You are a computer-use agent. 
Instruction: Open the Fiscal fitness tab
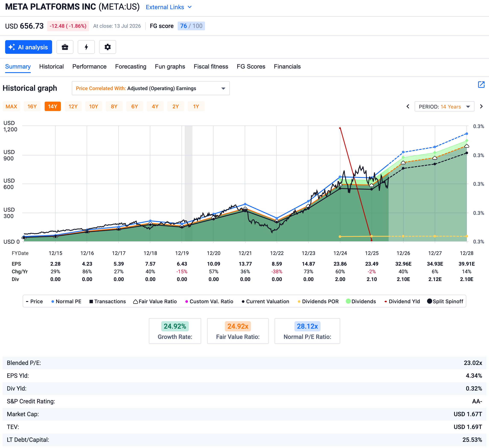(x=211, y=67)
